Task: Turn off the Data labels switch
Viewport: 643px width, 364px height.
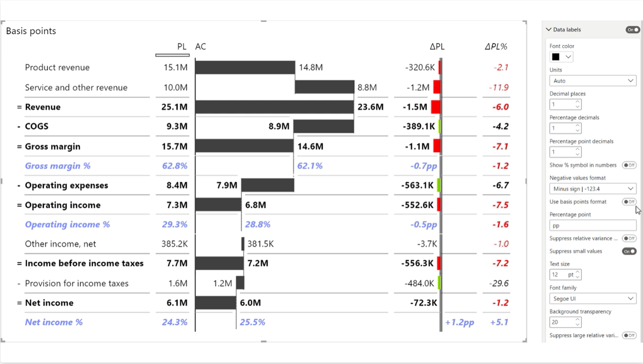Action: (x=632, y=30)
